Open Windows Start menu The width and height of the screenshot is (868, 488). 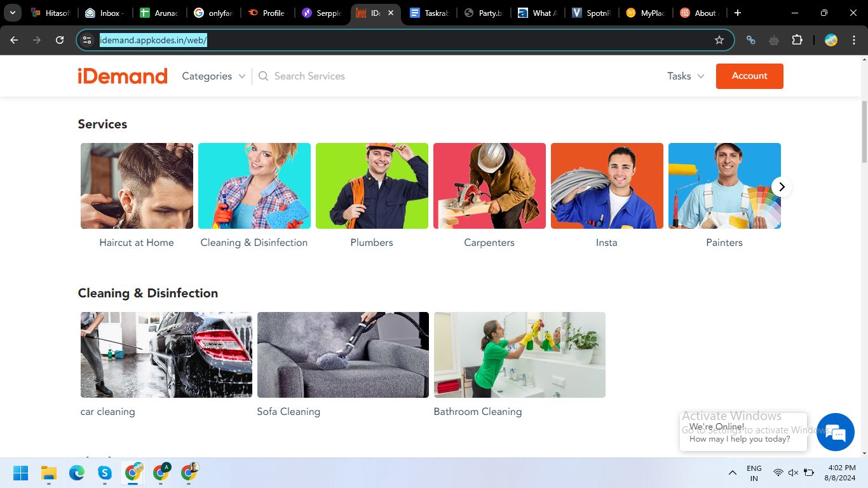[x=21, y=473]
